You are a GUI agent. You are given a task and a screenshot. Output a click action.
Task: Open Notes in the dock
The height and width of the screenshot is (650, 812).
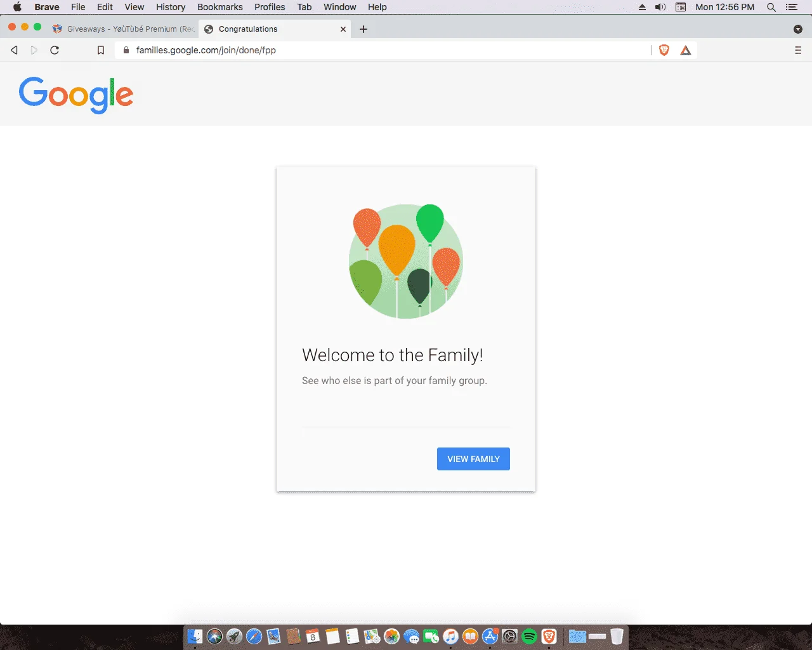[x=332, y=636]
